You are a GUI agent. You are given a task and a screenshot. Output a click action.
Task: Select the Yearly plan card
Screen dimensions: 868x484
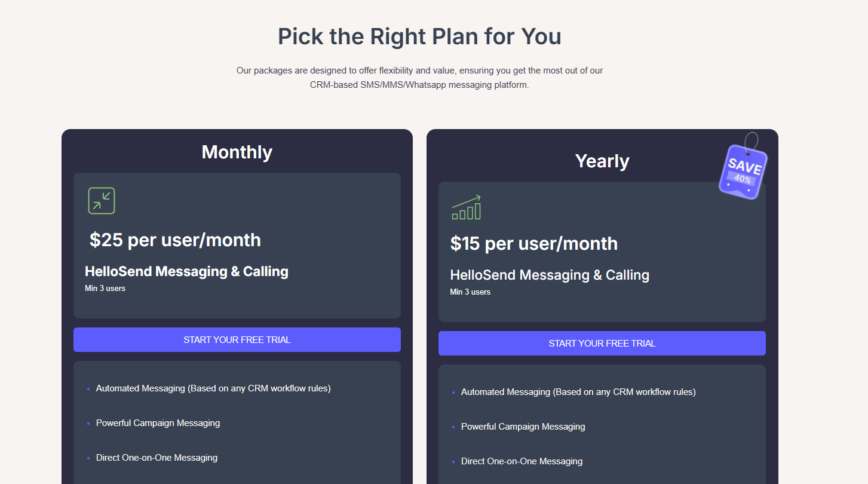pyautogui.click(x=602, y=160)
